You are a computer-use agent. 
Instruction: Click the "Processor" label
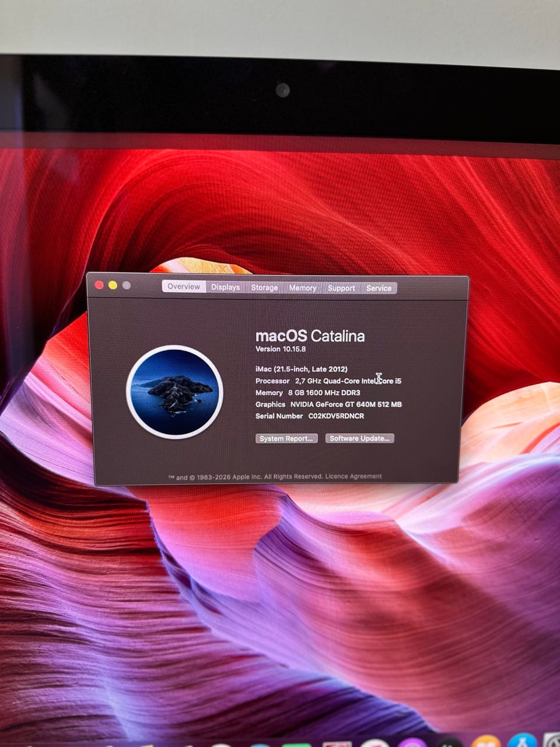(272, 381)
